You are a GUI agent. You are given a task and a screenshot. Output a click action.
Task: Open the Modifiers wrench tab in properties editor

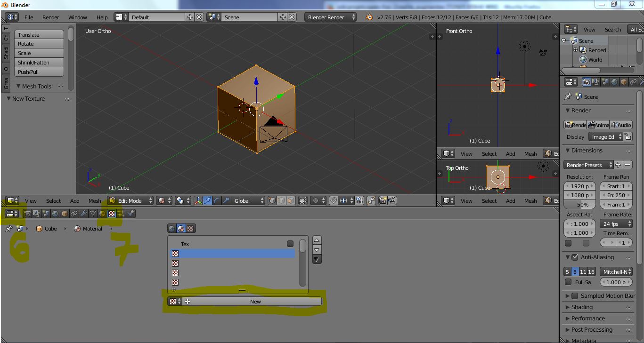click(x=83, y=214)
